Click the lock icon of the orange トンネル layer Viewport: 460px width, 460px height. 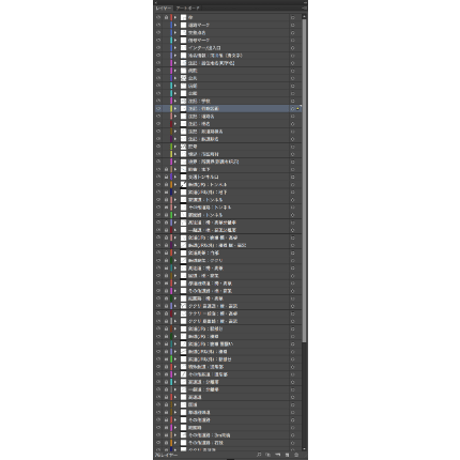(166, 185)
